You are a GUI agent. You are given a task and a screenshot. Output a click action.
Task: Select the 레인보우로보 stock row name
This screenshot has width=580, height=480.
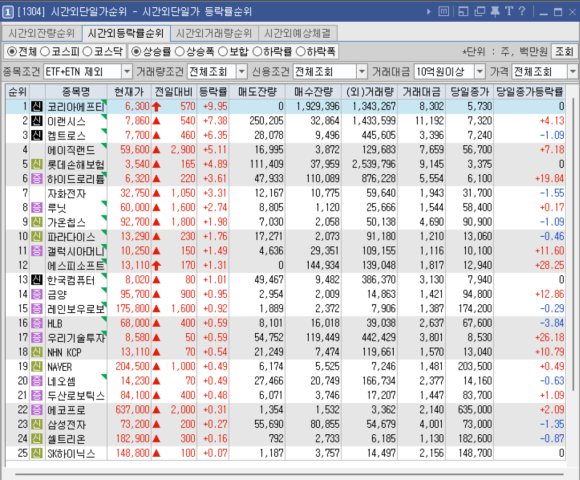[x=76, y=309]
